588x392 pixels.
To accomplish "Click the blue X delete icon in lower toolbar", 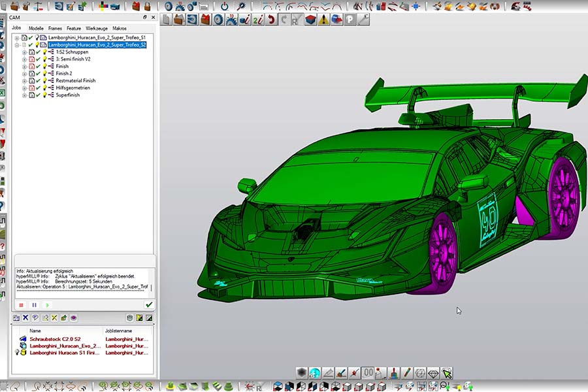I will 25,318.
